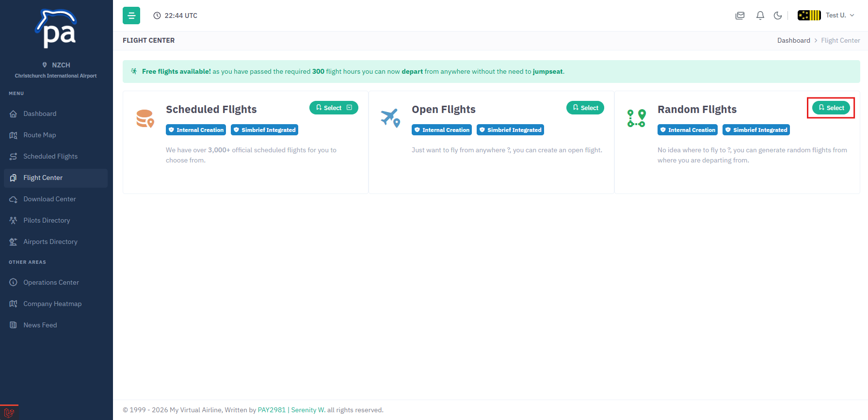
Task: Open Company Heatmap in sidebar
Action: tap(56, 304)
